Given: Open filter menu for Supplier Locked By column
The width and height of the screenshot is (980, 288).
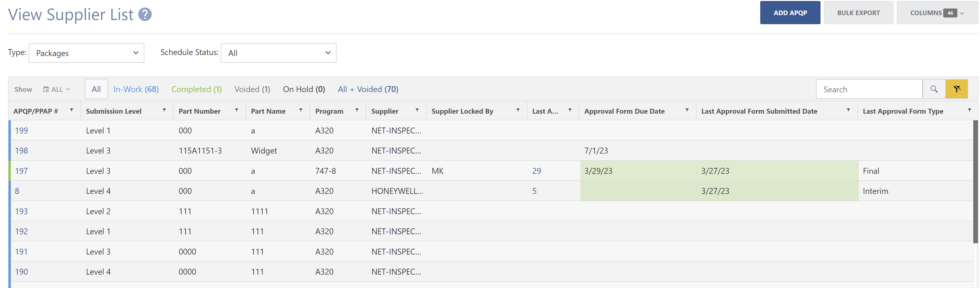Looking at the screenshot, I should coord(518,110).
